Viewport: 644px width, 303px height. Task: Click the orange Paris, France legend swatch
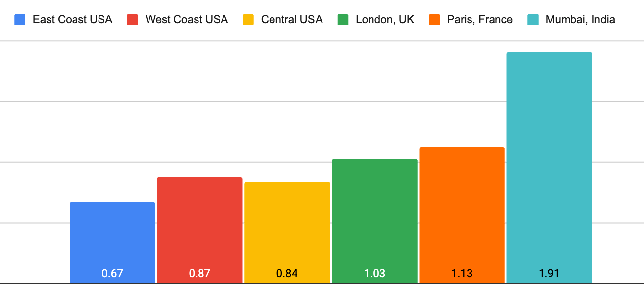coord(435,20)
